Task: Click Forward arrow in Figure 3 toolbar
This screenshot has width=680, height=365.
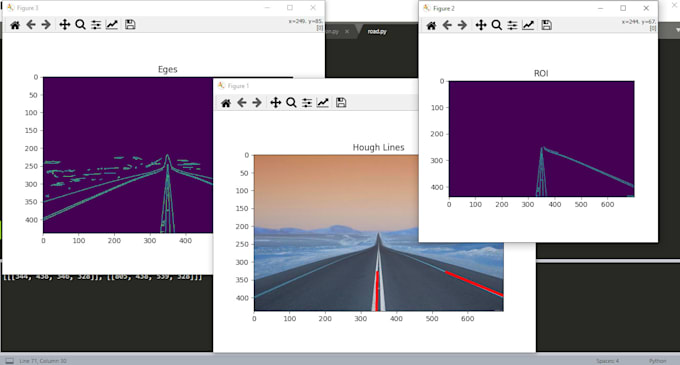Action: coord(46,25)
